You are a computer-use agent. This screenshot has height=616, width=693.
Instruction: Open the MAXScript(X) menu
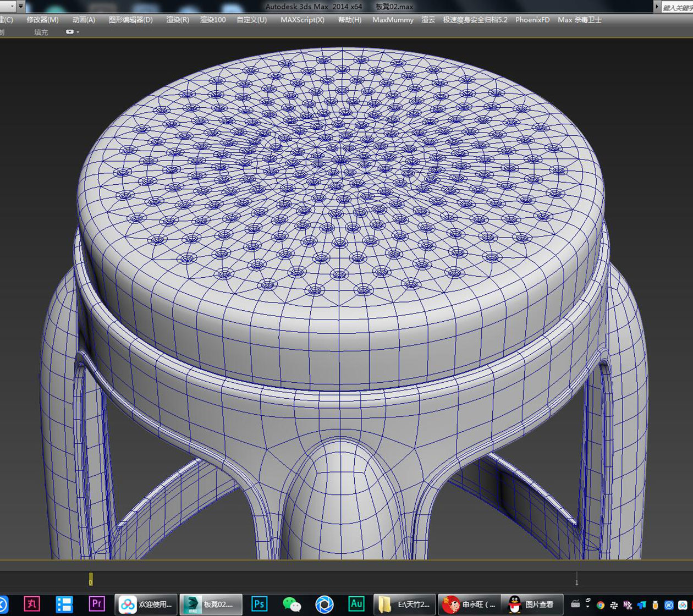point(302,19)
